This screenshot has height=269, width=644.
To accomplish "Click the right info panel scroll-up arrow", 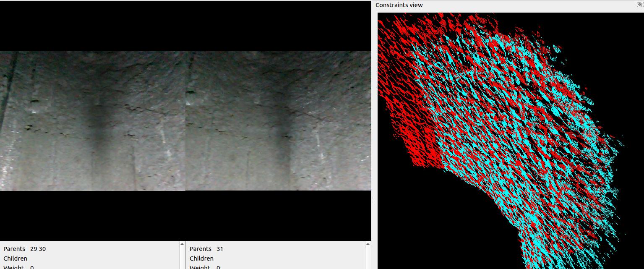I will click(368, 244).
